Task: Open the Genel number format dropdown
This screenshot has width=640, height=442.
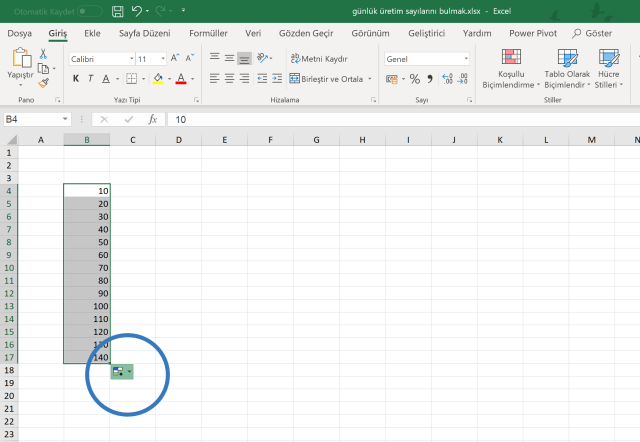Action: [466, 59]
